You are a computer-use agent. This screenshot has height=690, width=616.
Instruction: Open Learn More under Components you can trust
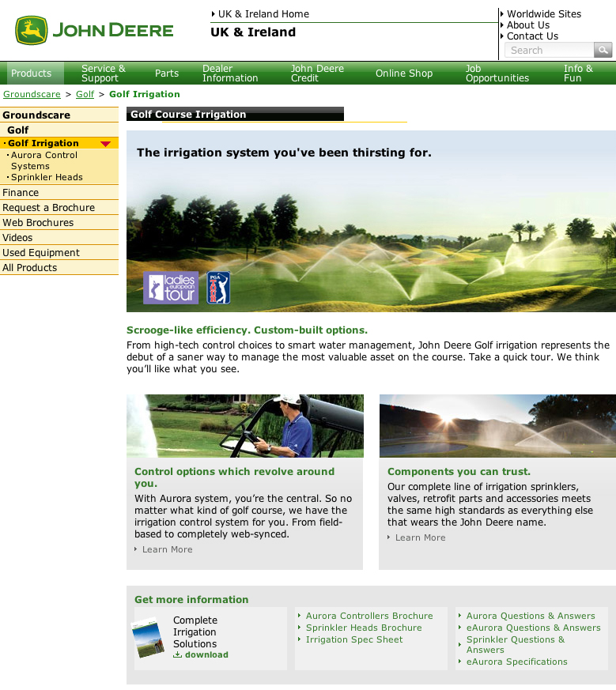pyautogui.click(x=420, y=537)
